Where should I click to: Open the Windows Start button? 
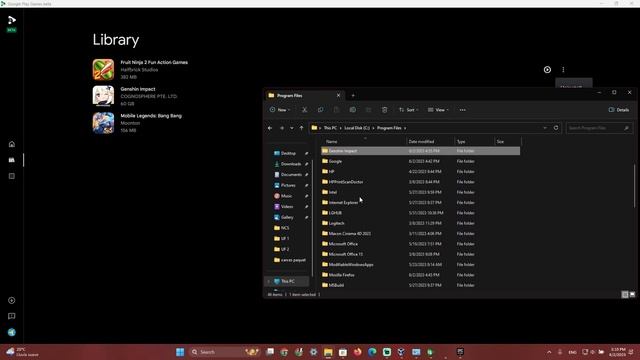tap(180, 352)
